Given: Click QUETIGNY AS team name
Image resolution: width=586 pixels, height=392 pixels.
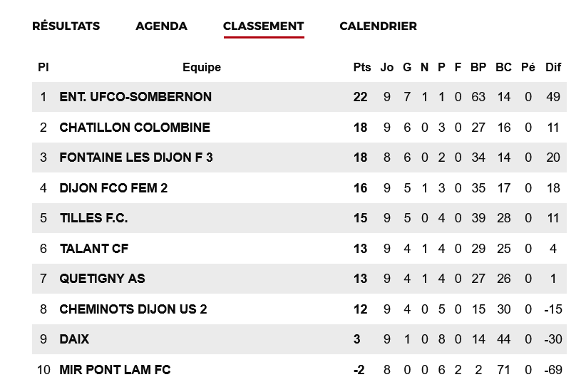Looking at the screenshot, I should point(102,279).
